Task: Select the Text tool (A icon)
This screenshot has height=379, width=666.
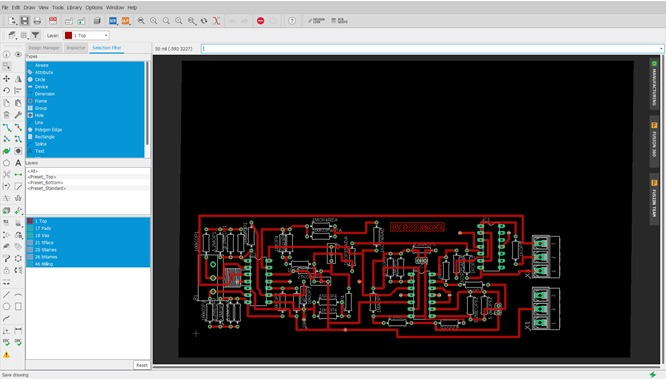Action: (x=18, y=163)
